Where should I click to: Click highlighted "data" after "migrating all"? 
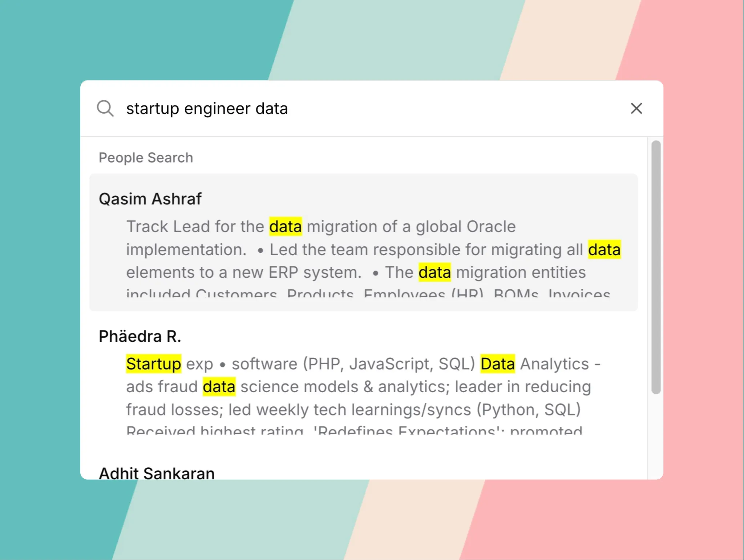tap(604, 249)
